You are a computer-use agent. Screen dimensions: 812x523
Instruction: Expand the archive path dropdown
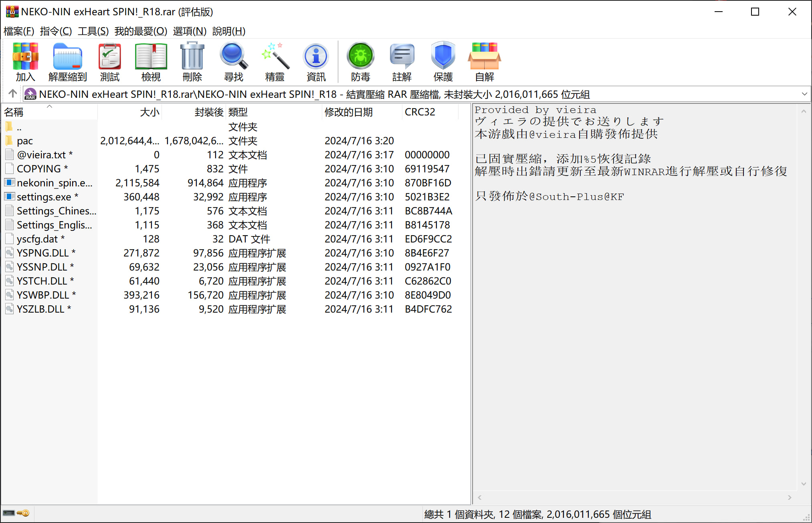804,94
